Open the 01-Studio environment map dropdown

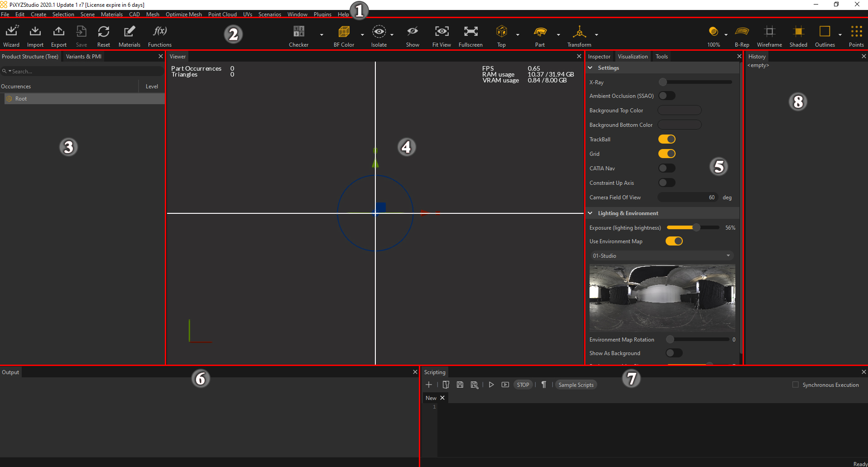tap(662, 256)
